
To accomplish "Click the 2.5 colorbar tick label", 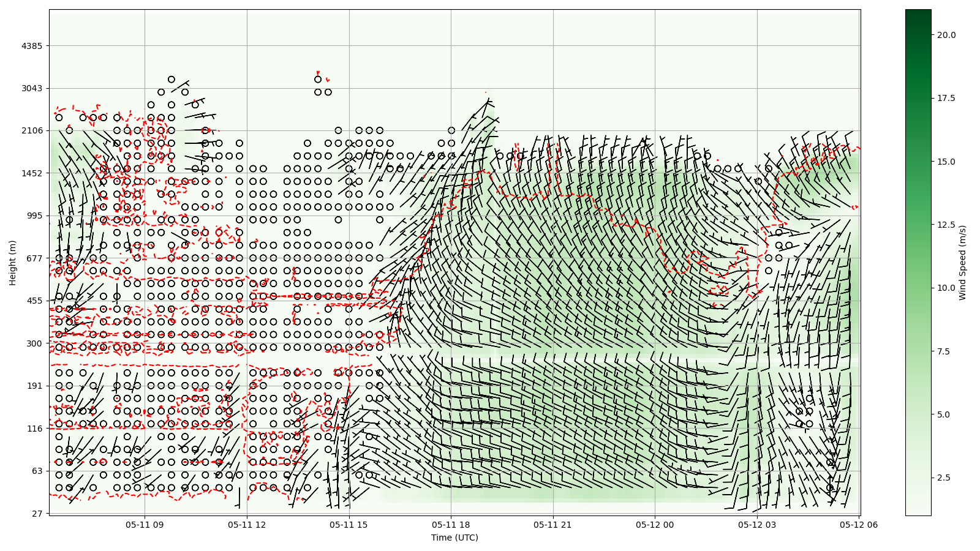I will coord(943,478).
